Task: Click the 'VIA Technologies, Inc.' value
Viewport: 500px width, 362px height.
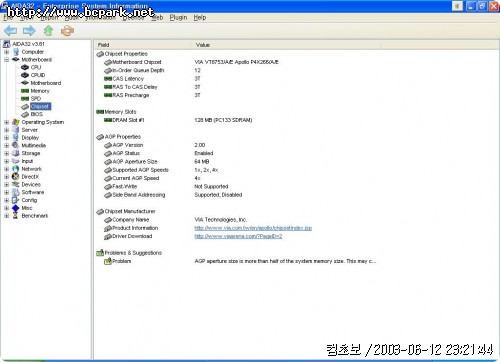Action: click(x=220, y=220)
